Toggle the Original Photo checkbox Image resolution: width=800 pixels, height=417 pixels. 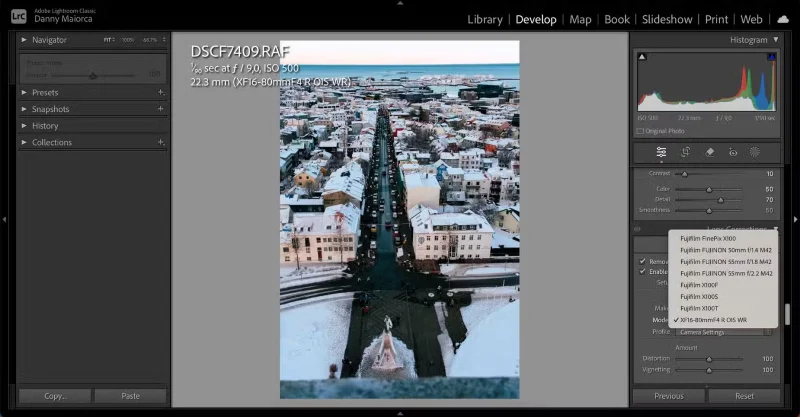click(640, 131)
